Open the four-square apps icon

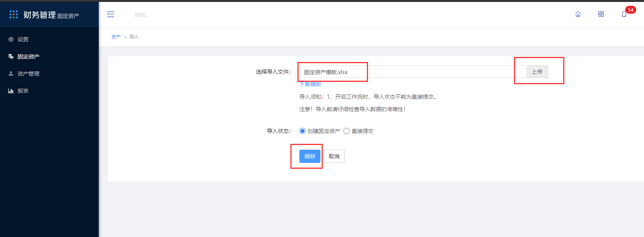601,14
